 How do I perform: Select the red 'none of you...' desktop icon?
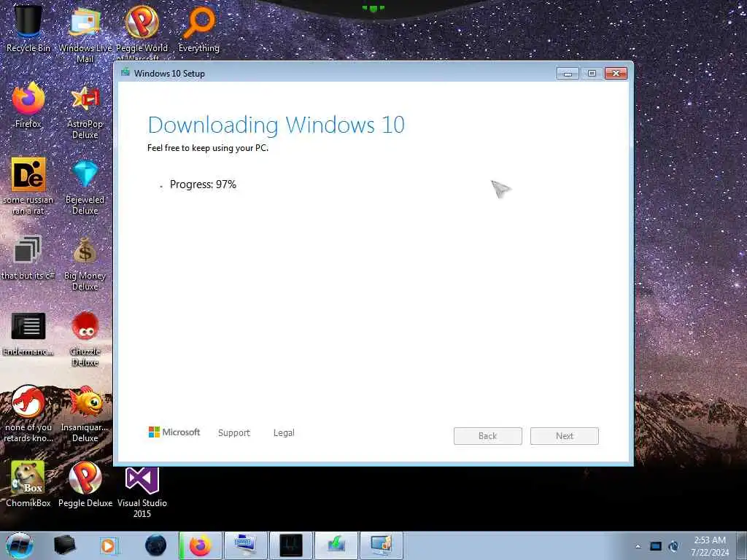point(28,413)
